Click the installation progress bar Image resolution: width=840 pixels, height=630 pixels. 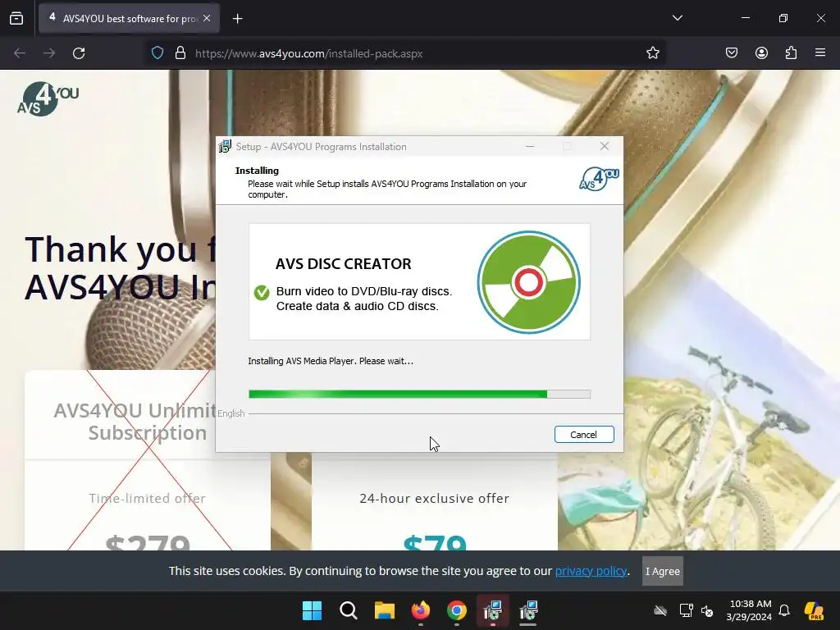click(x=419, y=395)
